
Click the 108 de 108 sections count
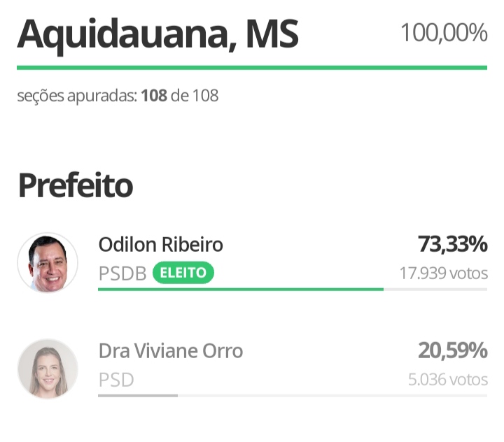pos(180,95)
